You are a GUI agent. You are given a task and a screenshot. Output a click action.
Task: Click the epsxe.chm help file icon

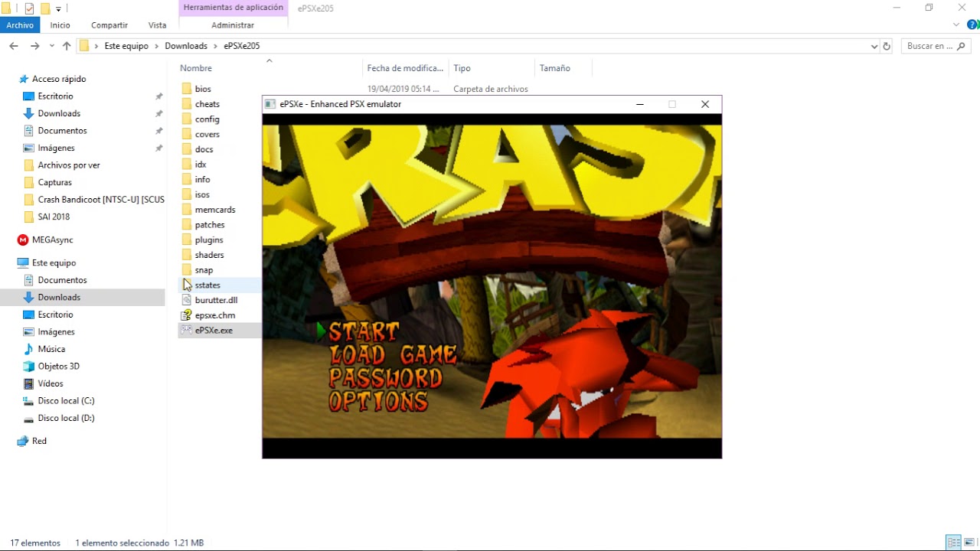187,315
